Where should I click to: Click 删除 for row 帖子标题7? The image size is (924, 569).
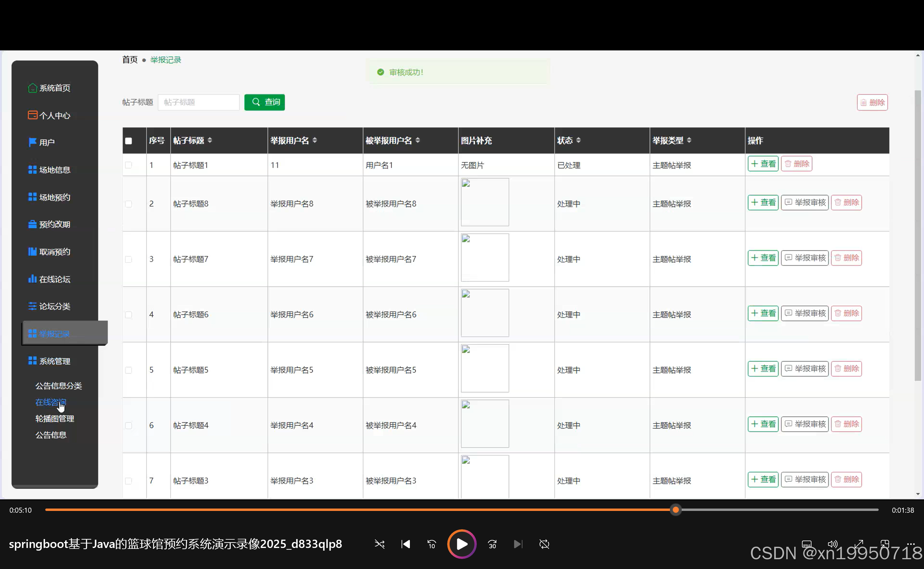point(846,258)
